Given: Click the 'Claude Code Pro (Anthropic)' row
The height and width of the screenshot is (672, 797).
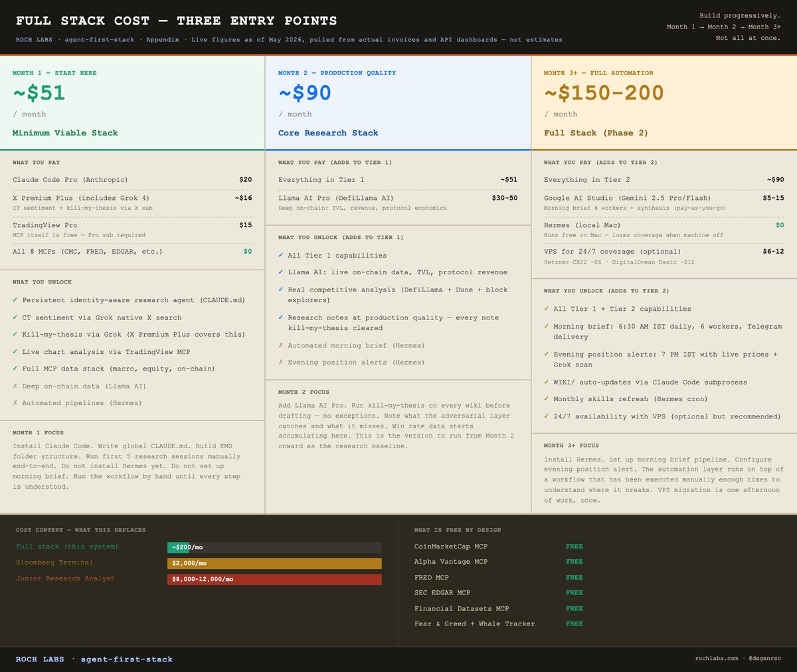Looking at the screenshot, I should point(132,180).
